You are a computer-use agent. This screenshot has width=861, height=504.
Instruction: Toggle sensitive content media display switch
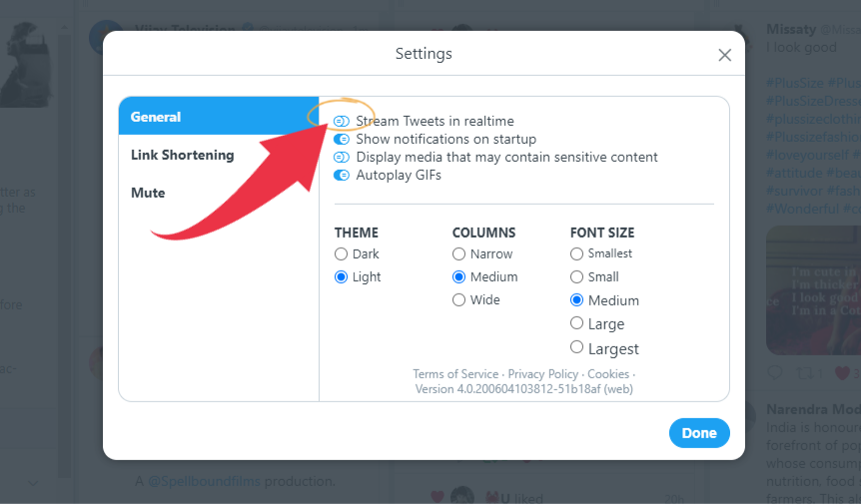(342, 158)
